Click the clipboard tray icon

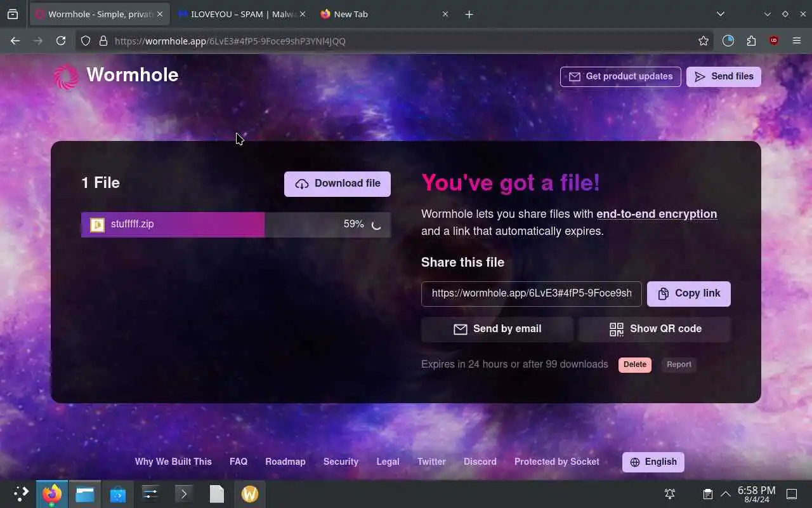[x=707, y=494]
